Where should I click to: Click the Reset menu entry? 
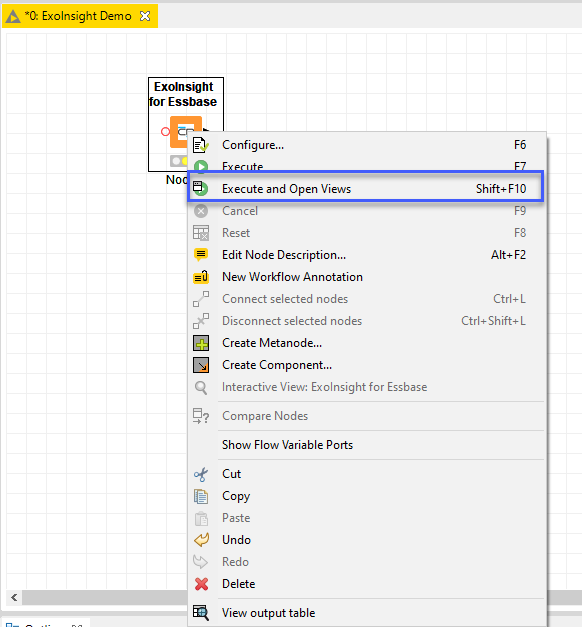click(366, 233)
